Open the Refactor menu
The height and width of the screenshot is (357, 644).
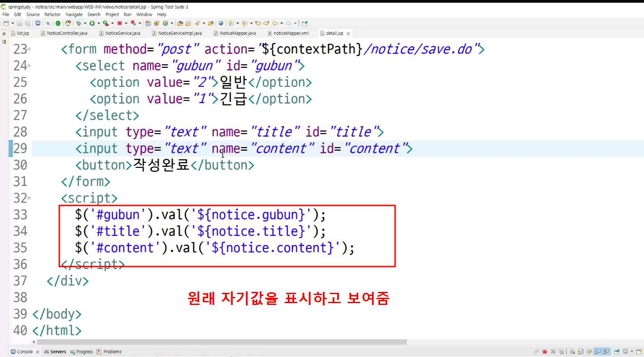click(52, 14)
